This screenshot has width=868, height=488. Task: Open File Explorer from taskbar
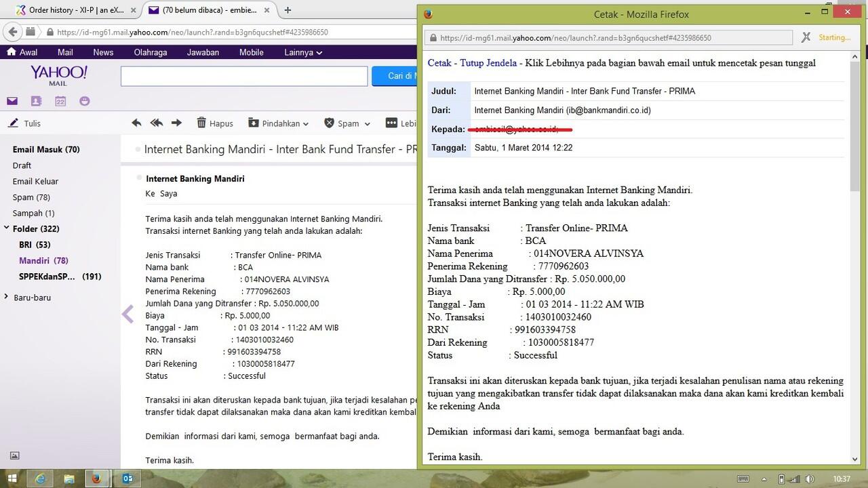tap(69, 479)
